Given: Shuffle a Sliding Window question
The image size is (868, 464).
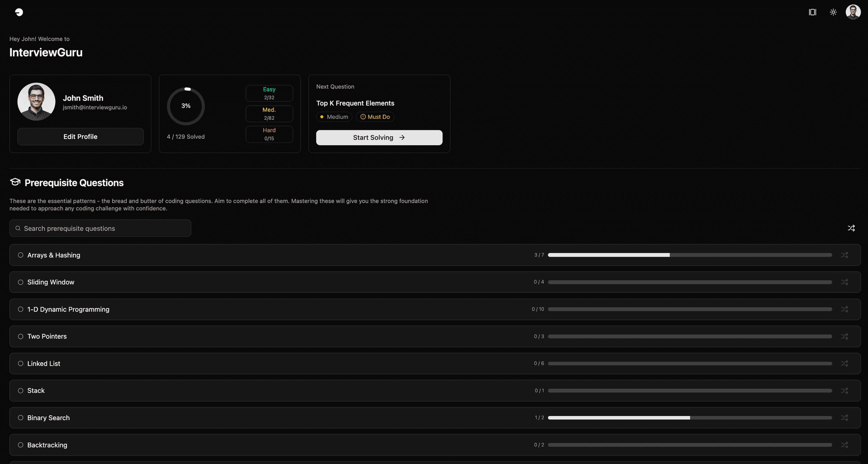Looking at the screenshot, I should pos(845,282).
